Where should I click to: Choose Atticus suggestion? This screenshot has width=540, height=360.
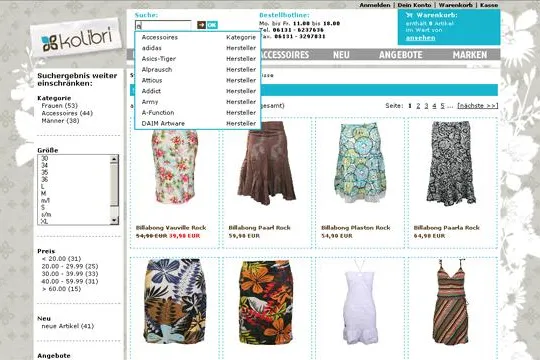[x=198, y=80]
